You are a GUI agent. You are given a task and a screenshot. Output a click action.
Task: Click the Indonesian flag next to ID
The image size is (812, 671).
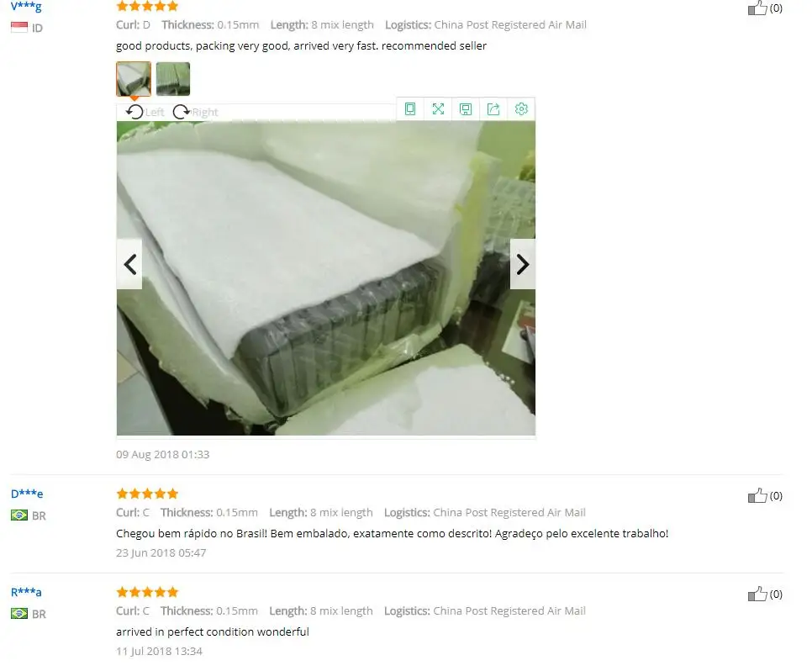19,28
